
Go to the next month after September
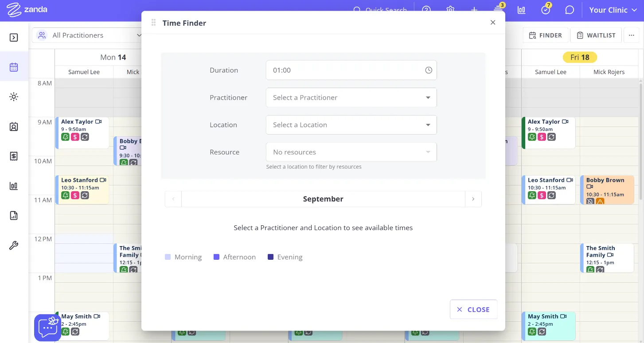(x=473, y=199)
